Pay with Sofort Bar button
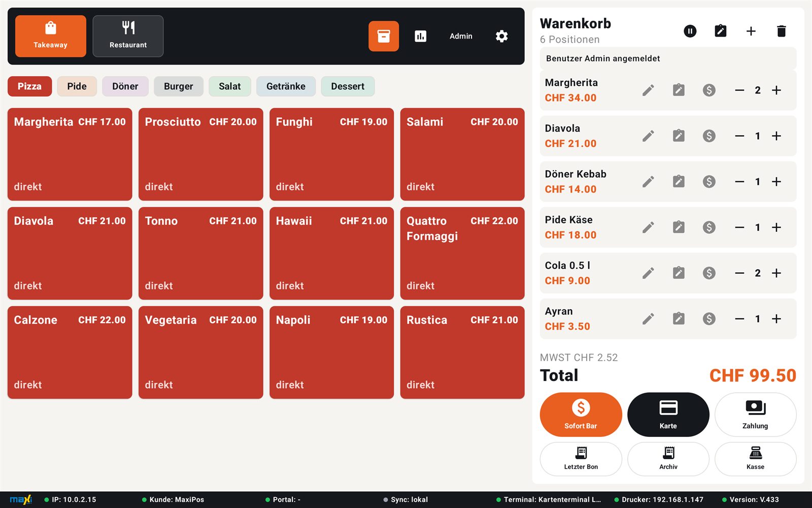This screenshot has height=508, width=812. pos(581,415)
